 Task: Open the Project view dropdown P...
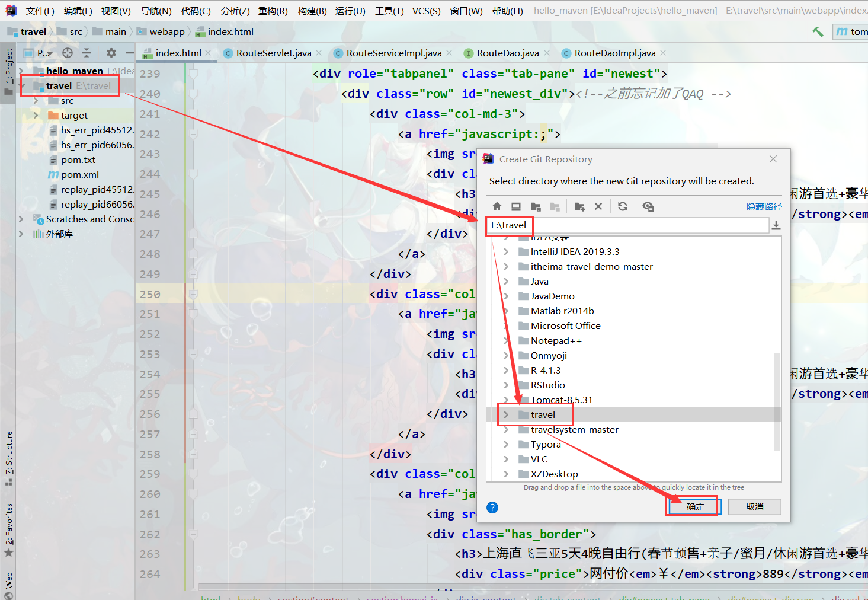coord(45,53)
